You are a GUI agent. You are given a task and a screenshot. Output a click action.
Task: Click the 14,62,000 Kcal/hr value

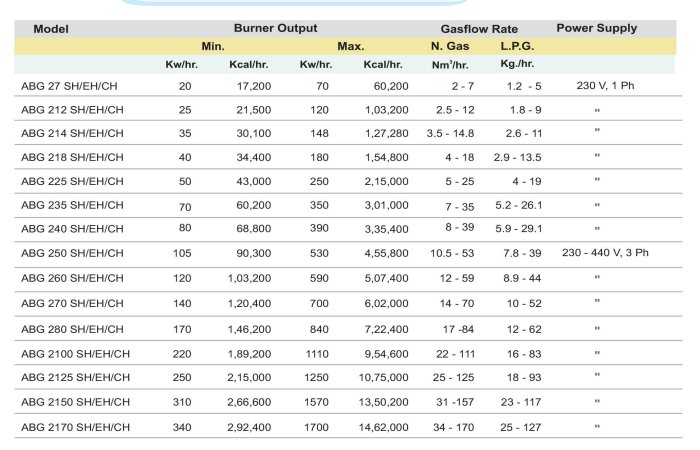[380, 427]
